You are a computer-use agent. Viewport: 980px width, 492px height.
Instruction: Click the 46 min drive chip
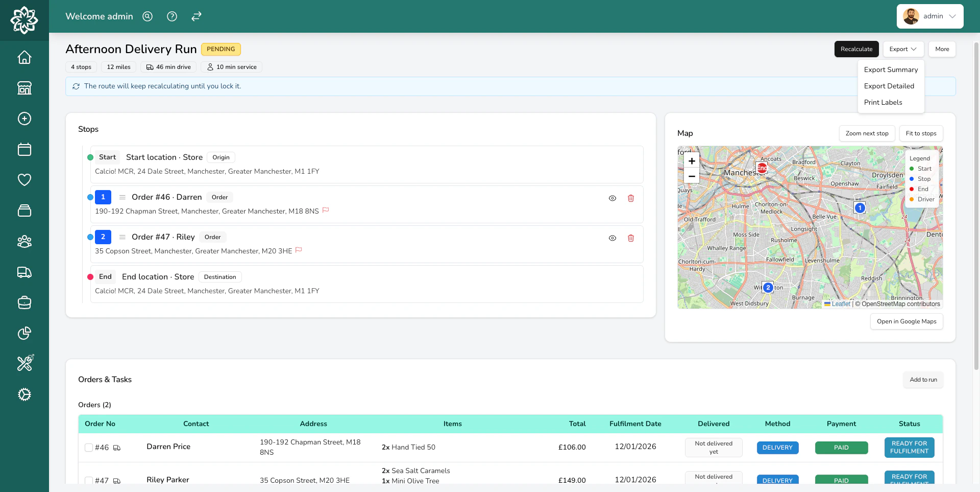pos(168,67)
